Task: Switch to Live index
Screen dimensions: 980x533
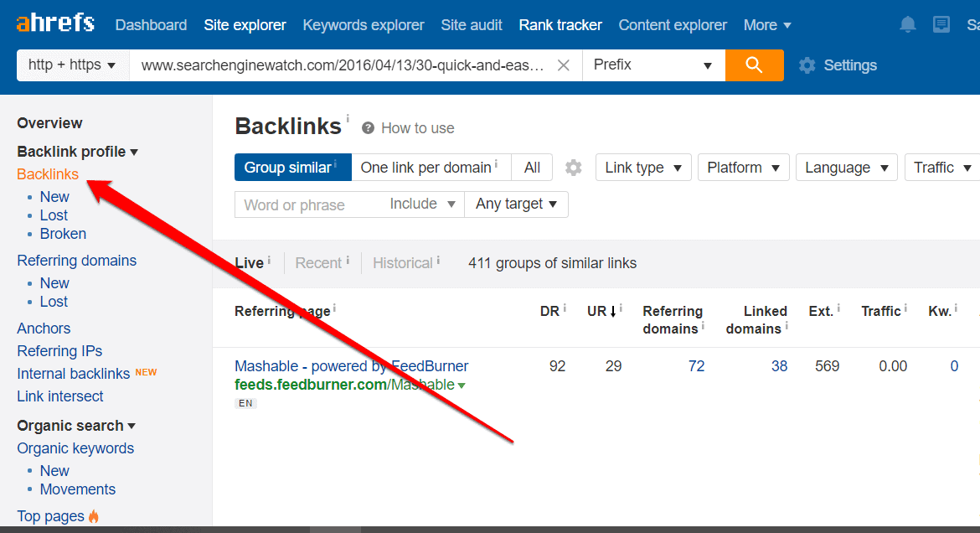Action: [249, 263]
